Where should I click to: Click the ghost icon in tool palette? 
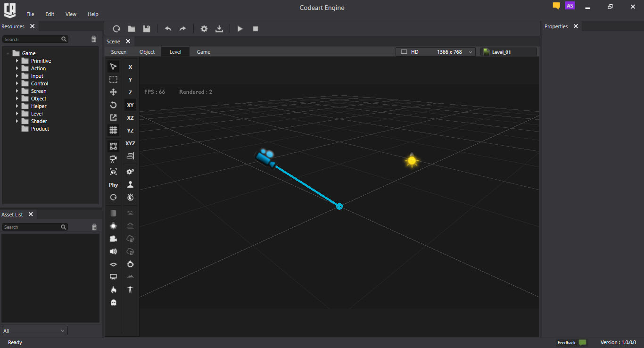point(113,302)
